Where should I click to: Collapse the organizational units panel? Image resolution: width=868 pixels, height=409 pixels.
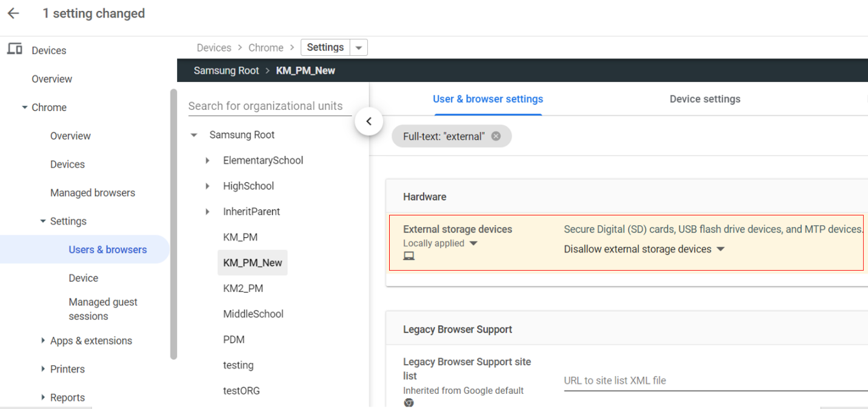coord(369,121)
